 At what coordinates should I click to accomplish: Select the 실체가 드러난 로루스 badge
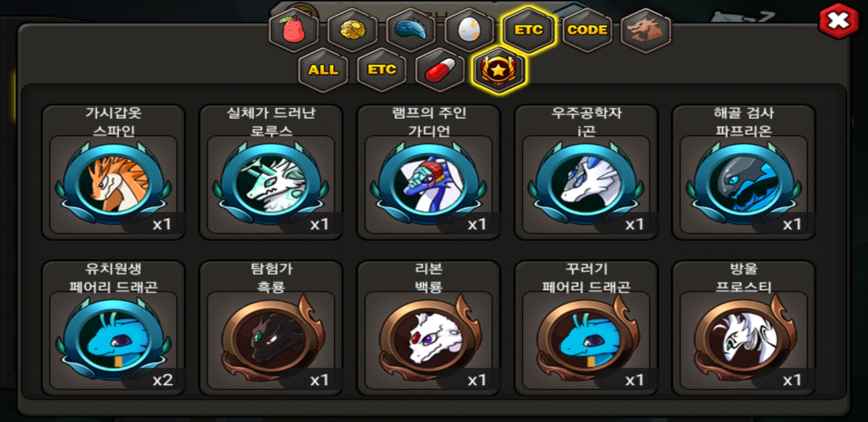[x=271, y=172]
